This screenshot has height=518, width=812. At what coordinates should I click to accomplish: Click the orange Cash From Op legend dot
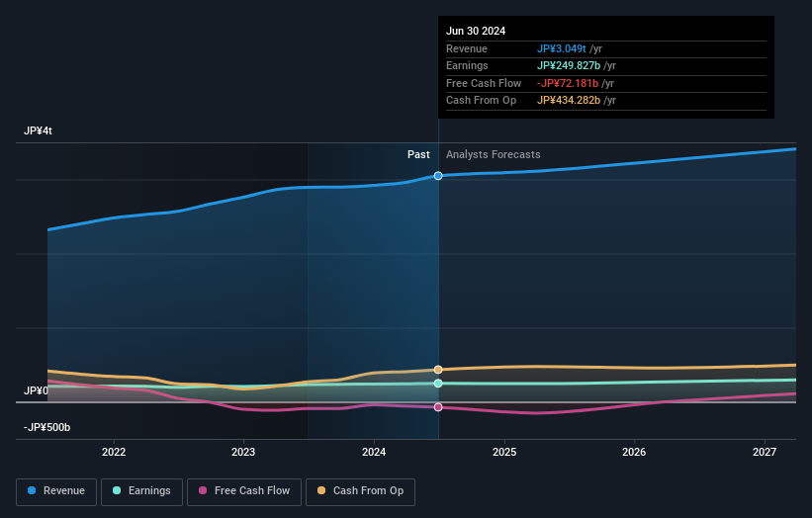(x=321, y=490)
